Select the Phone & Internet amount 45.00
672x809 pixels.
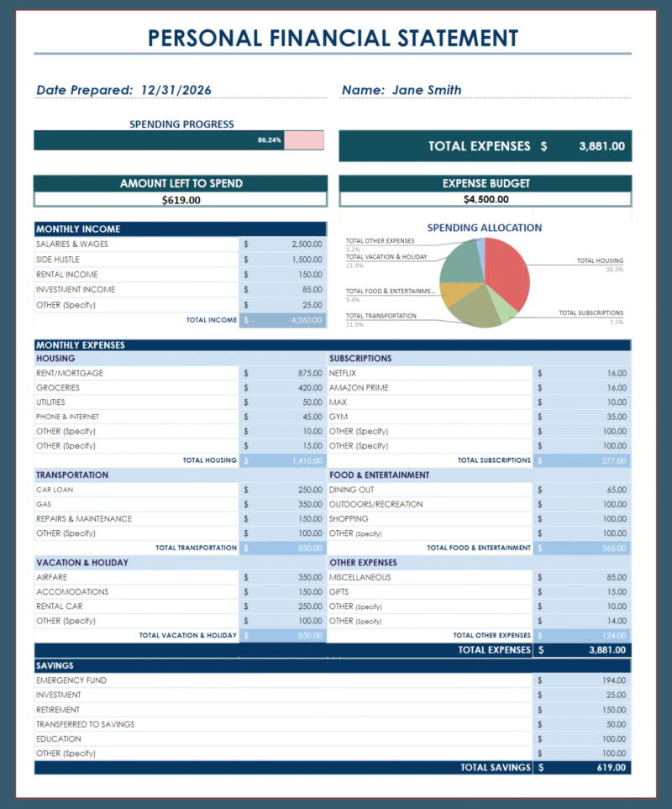point(283,417)
